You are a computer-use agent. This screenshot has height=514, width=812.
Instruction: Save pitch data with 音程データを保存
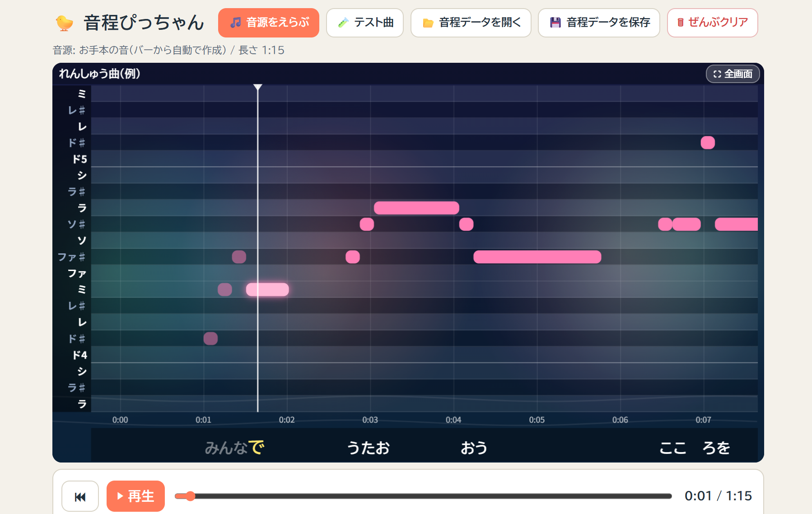pyautogui.click(x=599, y=23)
